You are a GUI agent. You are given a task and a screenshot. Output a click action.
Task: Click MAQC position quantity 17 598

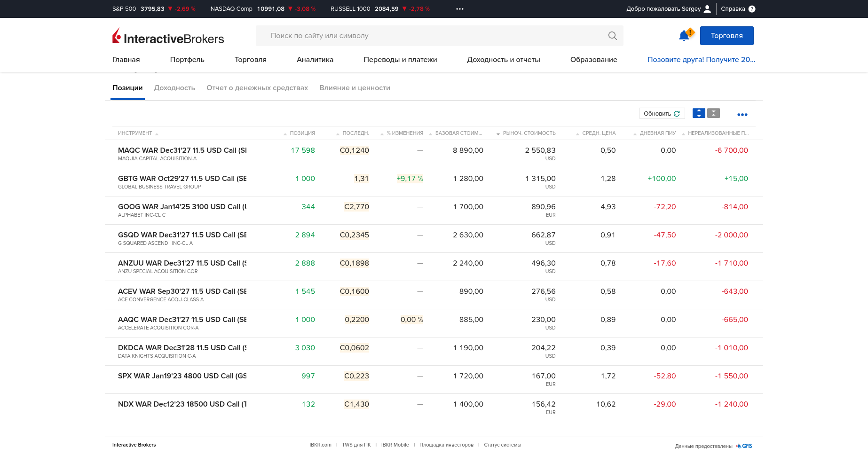tap(303, 150)
